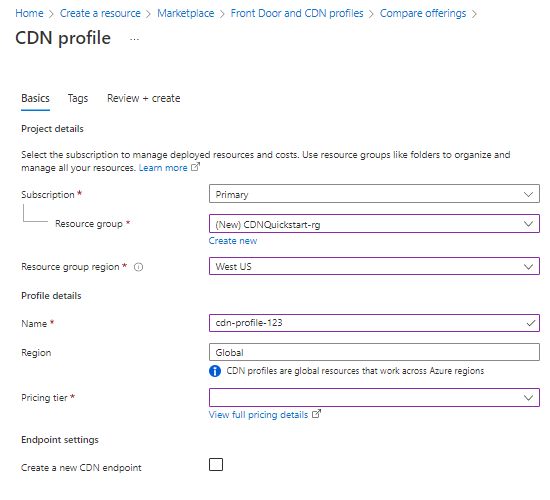Click the blue info icon under Region field
Screen dimensions: 550x500
click(x=215, y=371)
